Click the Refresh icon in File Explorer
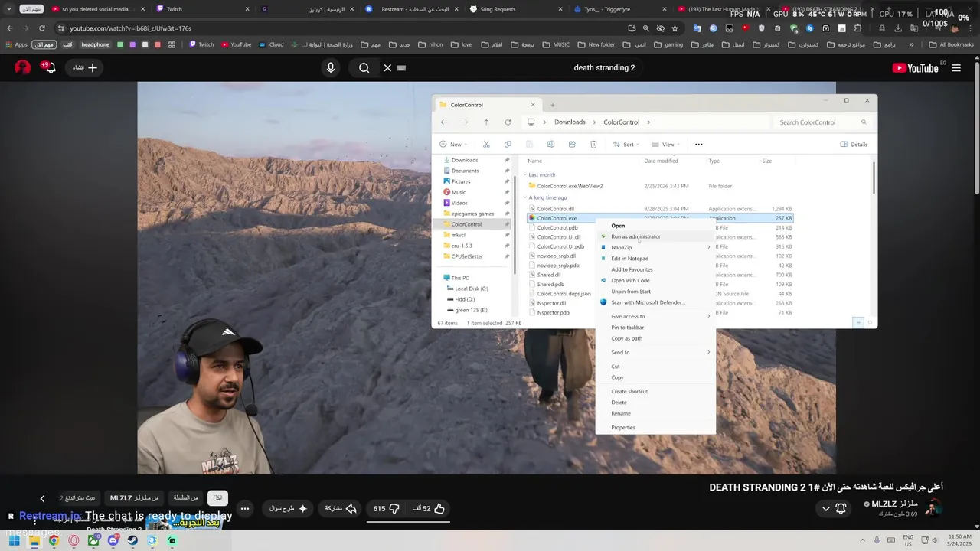The width and height of the screenshot is (980, 551). (x=508, y=122)
